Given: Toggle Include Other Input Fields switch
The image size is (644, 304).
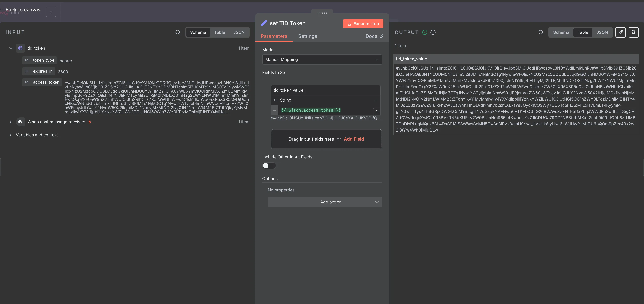Looking at the screenshot, I should (x=269, y=165).
